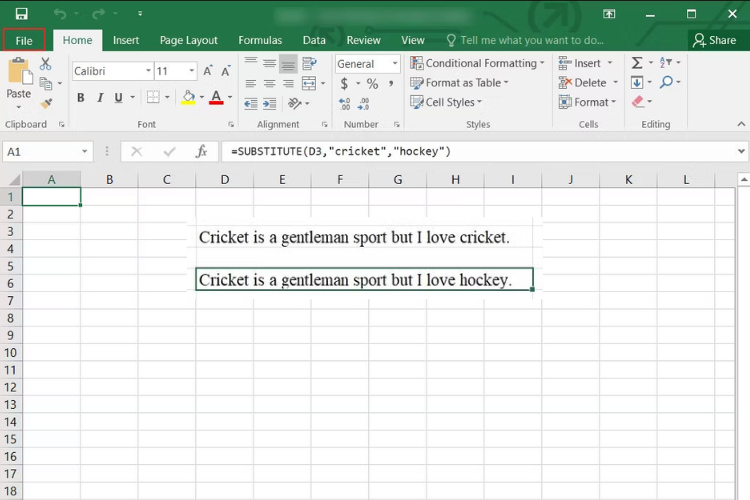Toggle Top Align in Alignment group
Image resolution: width=750 pixels, height=500 pixels.
point(251,63)
